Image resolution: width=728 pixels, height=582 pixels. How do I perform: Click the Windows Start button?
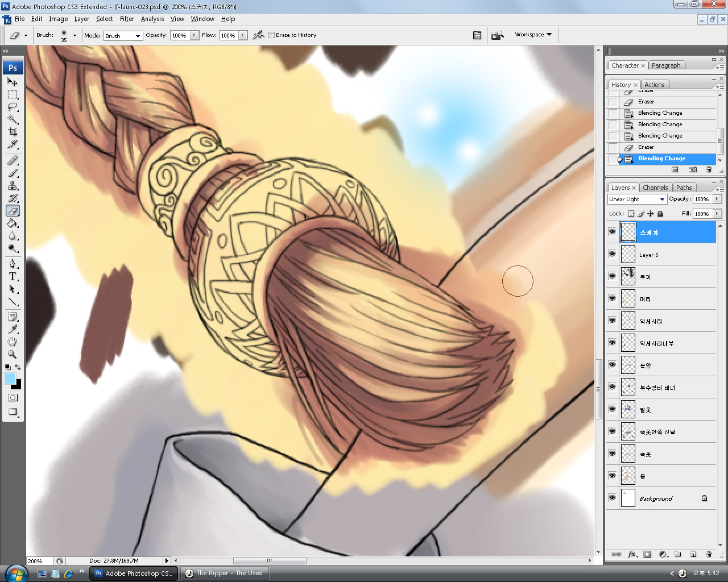(x=16, y=573)
